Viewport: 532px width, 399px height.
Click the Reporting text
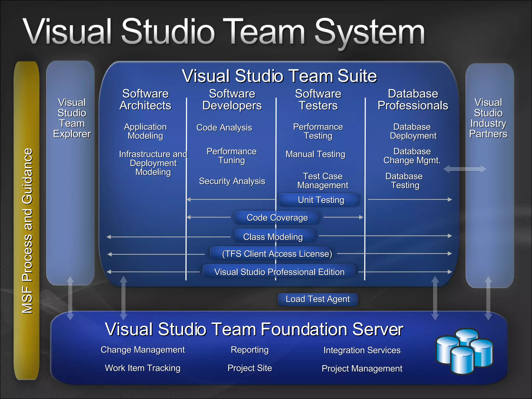250,350
